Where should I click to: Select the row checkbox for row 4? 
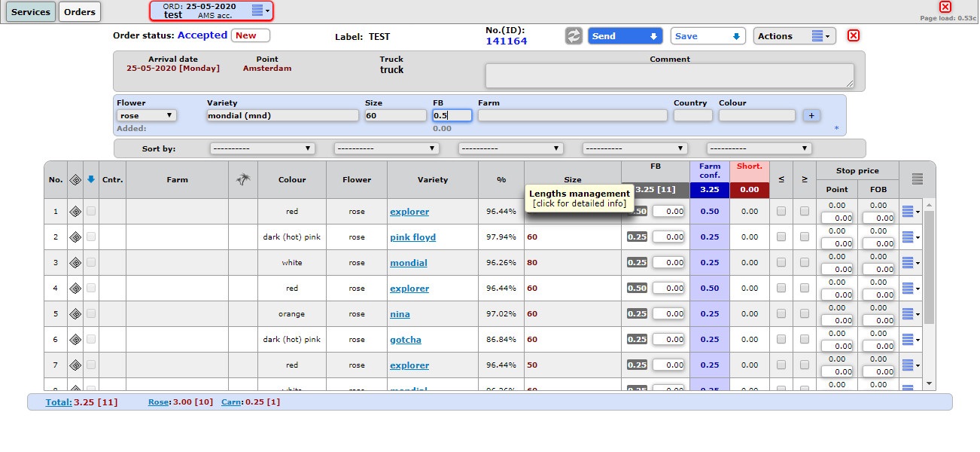pyautogui.click(x=91, y=289)
